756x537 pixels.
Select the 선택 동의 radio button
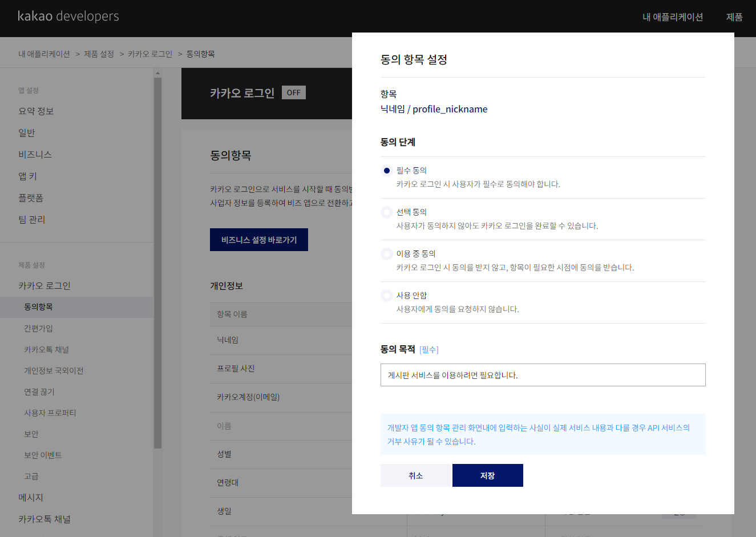click(x=387, y=212)
